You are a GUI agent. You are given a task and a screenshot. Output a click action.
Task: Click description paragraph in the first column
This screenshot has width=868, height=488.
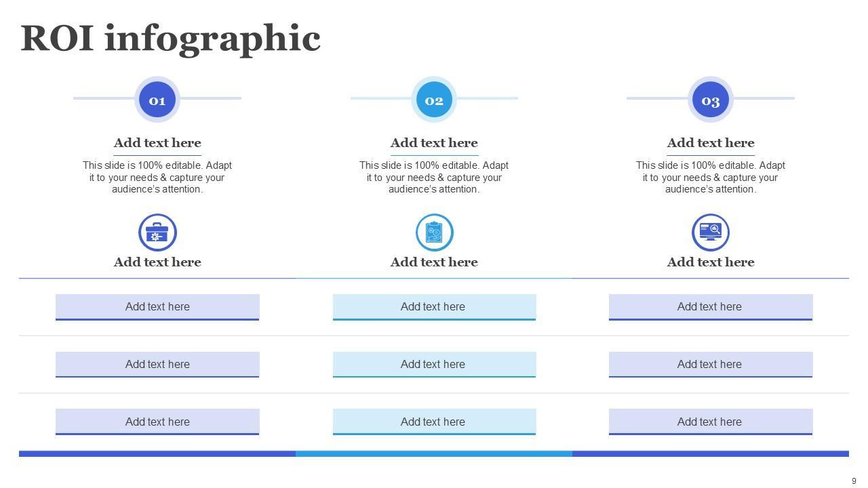157,178
